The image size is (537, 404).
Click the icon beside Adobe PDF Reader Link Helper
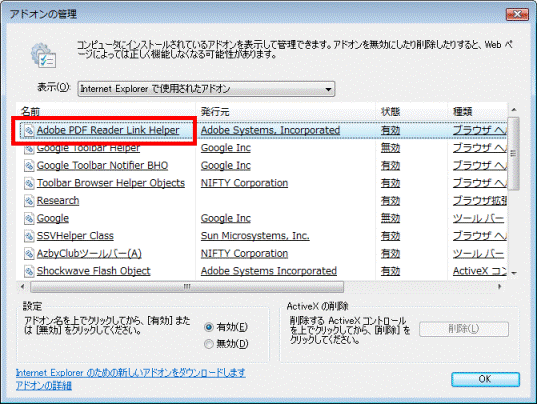[x=29, y=130]
